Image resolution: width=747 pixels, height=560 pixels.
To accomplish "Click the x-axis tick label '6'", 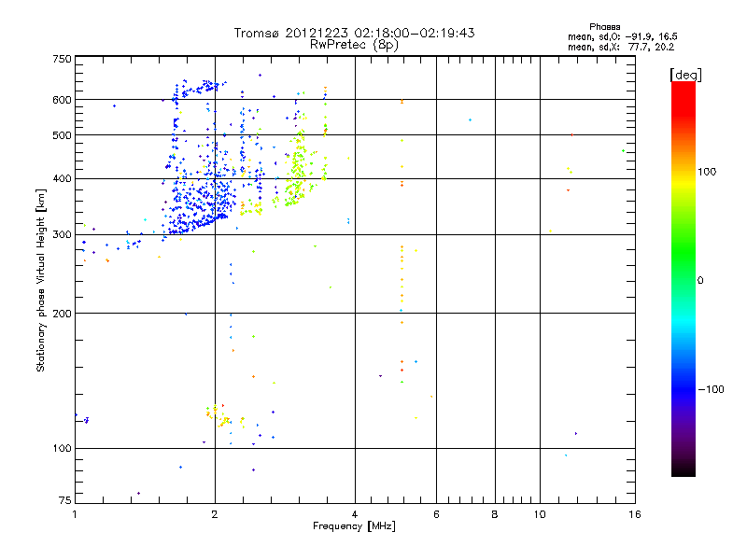I will pos(436,514).
